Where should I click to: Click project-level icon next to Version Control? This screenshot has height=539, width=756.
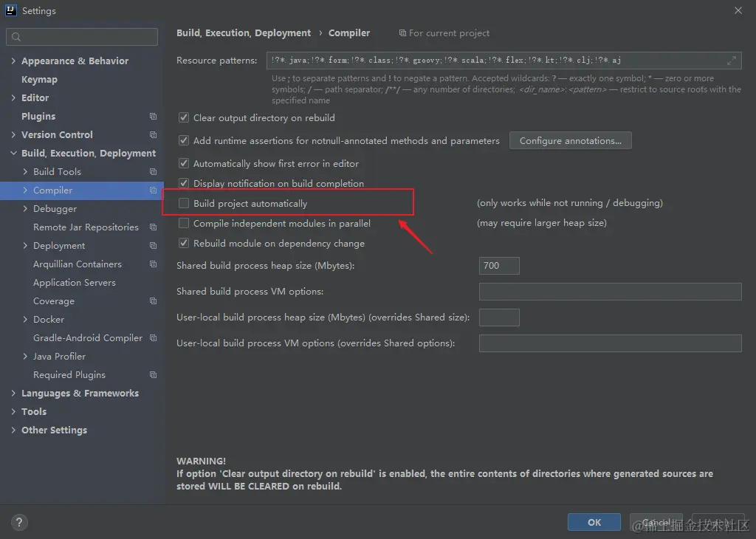(153, 134)
